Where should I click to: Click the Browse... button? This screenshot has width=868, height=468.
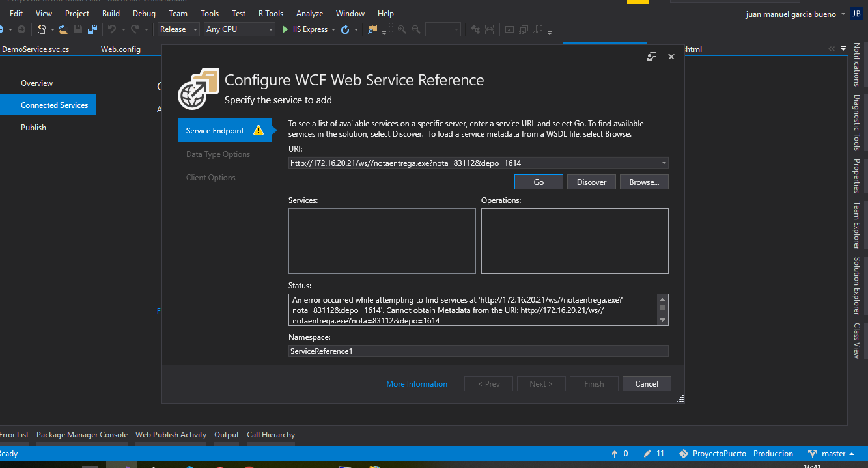(x=644, y=182)
